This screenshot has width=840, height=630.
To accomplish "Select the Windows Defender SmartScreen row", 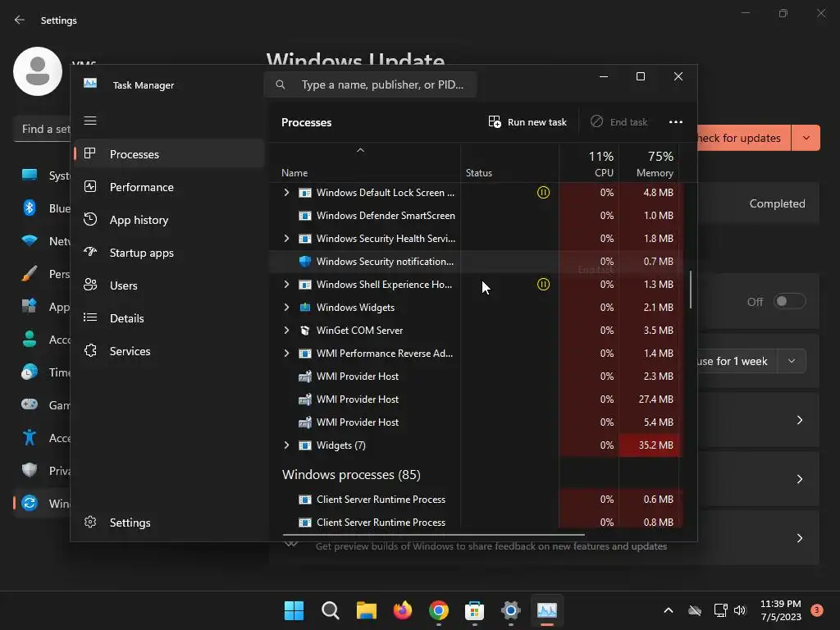I will [x=475, y=216].
